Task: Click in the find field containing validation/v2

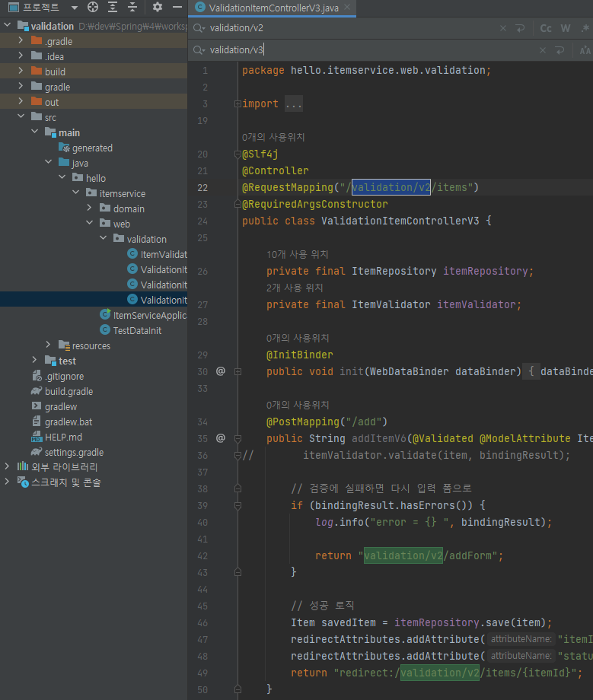Action: (350, 28)
